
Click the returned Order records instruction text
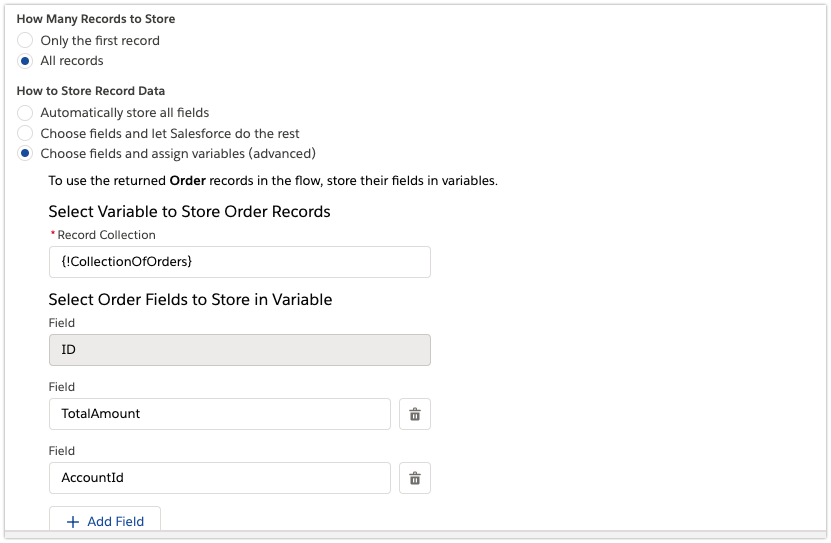click(x=273, y=181)
